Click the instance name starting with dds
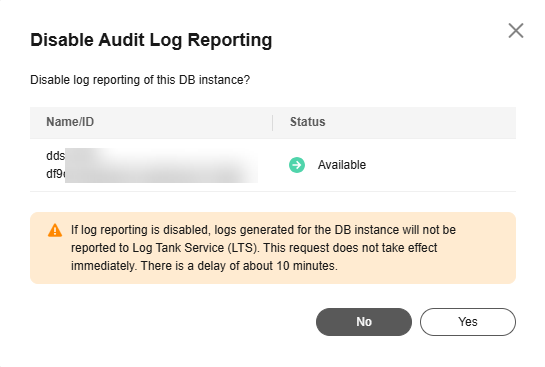The height and width of the screenshot is (367, 545). point(56,156)
